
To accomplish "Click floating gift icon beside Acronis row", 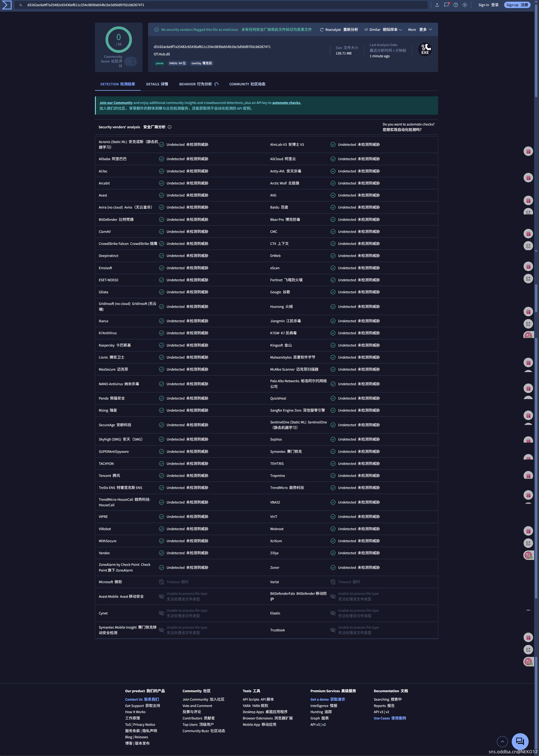I will pos(528,151).
